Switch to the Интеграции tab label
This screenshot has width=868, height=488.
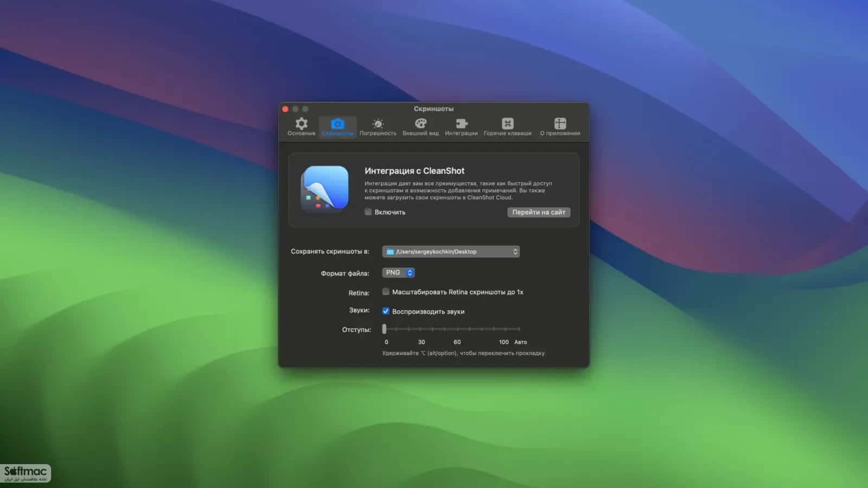click(461, 133)
